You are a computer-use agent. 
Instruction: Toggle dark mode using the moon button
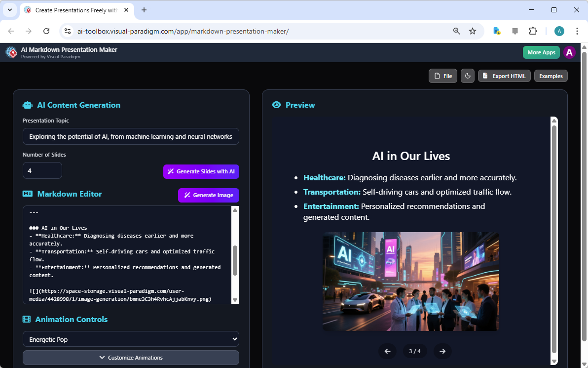point(467,76)
